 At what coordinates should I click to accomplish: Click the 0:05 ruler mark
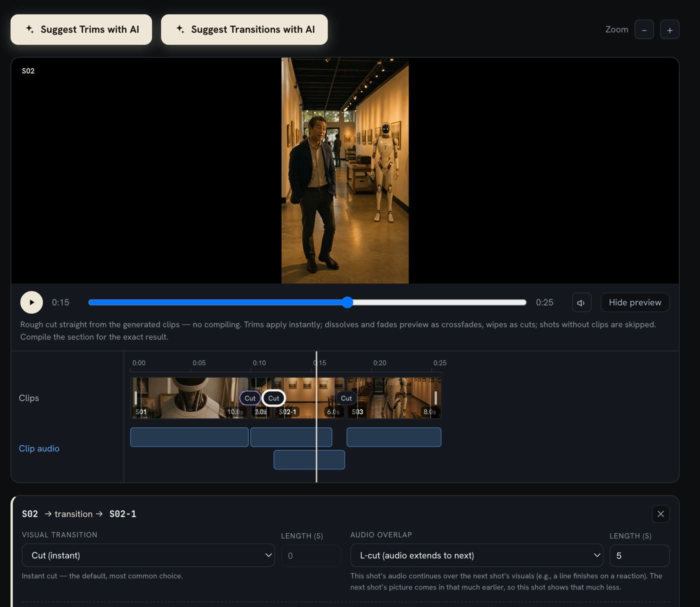coord(199,363)
